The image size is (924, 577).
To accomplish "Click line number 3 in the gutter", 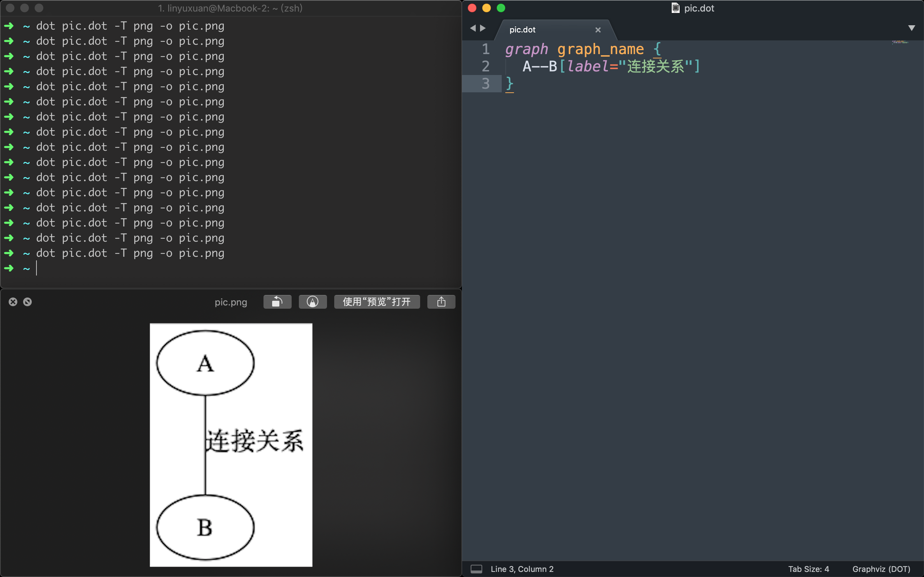I will pyautogui.click(x=486, y=84).
